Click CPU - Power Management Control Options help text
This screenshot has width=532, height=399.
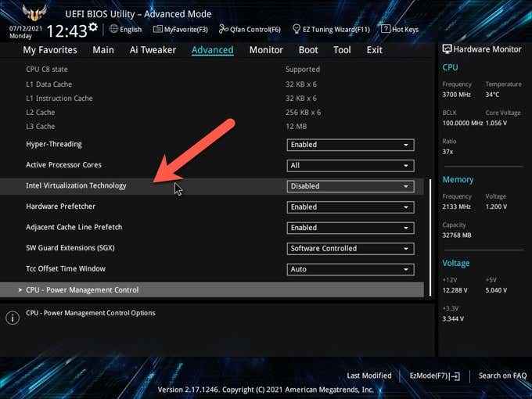pos(91,313)
